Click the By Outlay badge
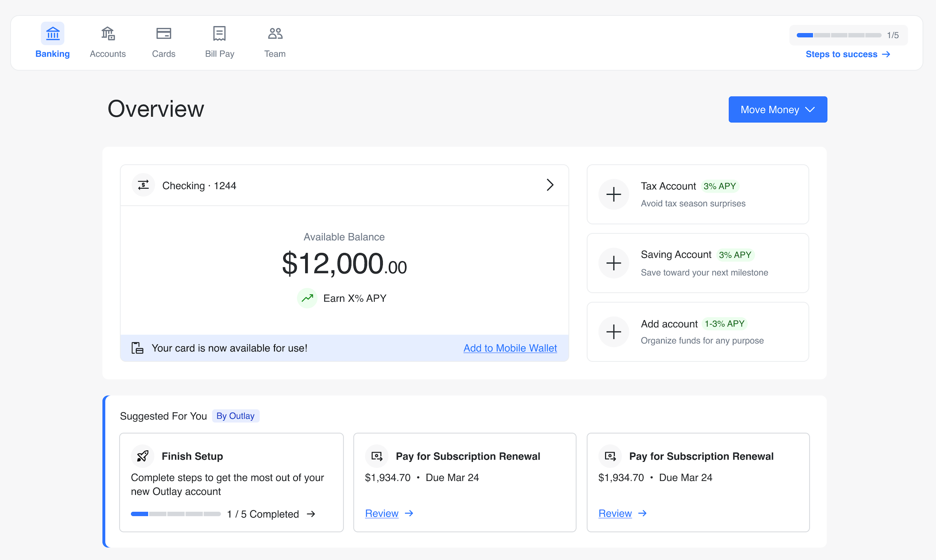The width and height of the screenshot is (936, 560). click(236, 416)
